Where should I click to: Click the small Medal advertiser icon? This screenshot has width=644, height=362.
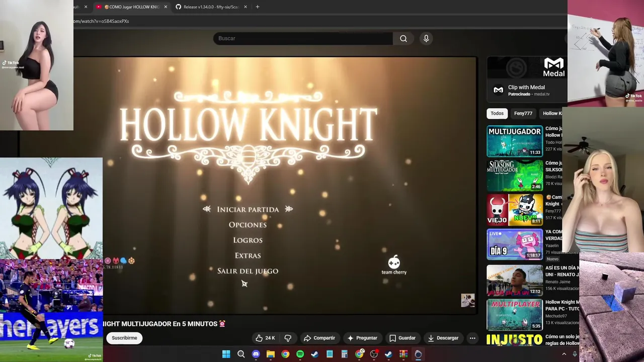[x=498, y=90]
